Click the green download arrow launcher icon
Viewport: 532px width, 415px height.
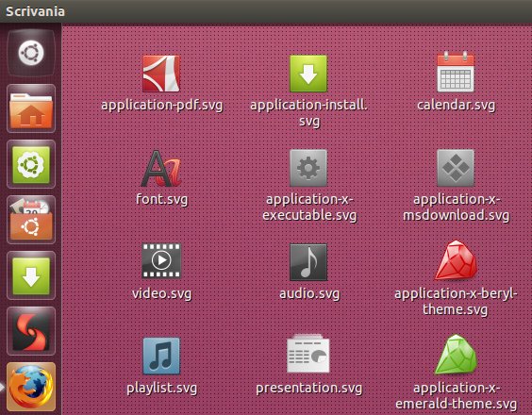pyautogui.click(x=31, y=275)
